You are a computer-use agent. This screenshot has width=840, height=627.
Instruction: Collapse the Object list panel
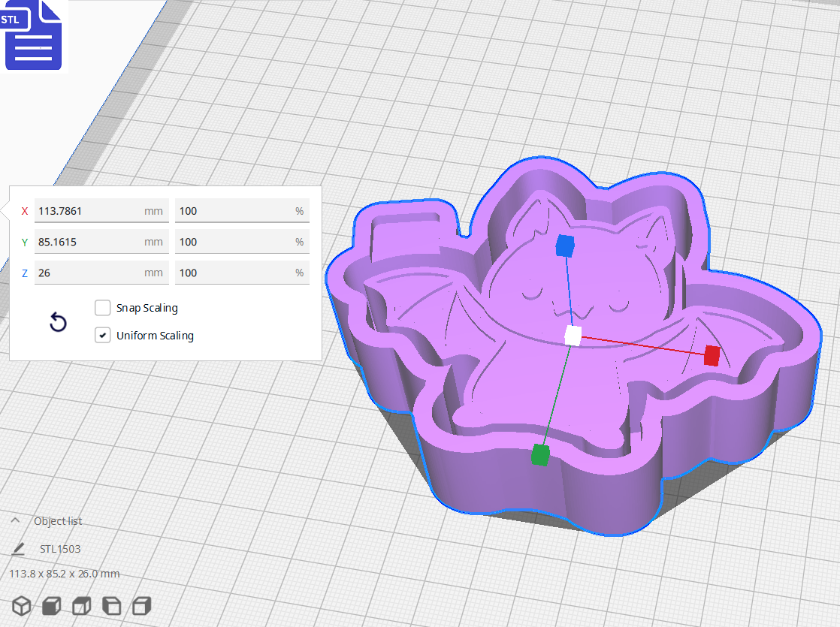(16, 520)
